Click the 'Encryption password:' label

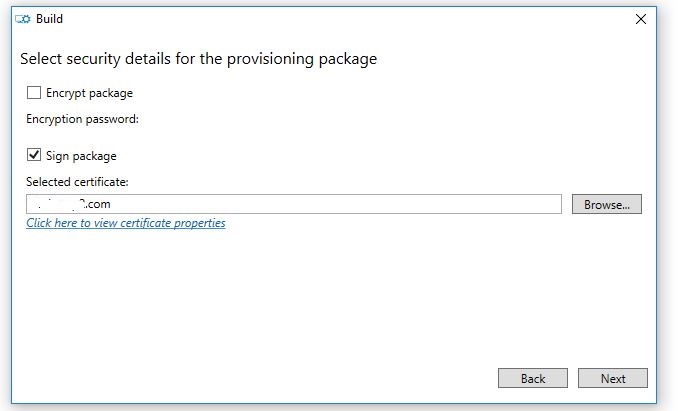[x=82, y=120]
